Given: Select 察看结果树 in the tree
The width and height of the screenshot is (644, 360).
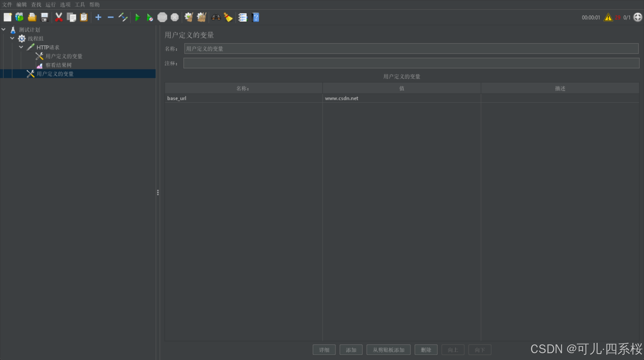Looking at the screenshot, I should tap(59, 65).
